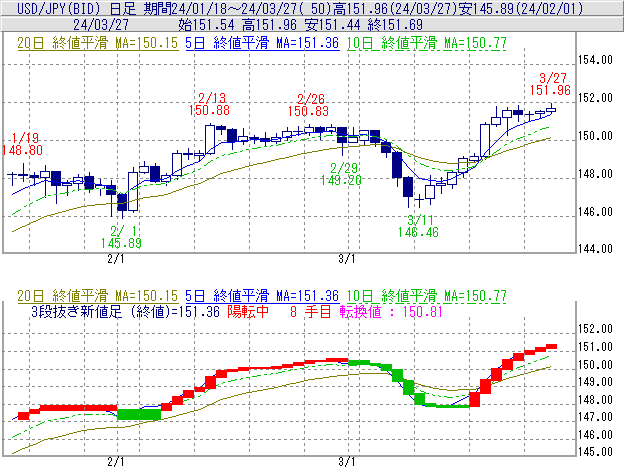Click the latest candlestick on 3/27
Screen dimensions: 624x475
coord(551,109)
